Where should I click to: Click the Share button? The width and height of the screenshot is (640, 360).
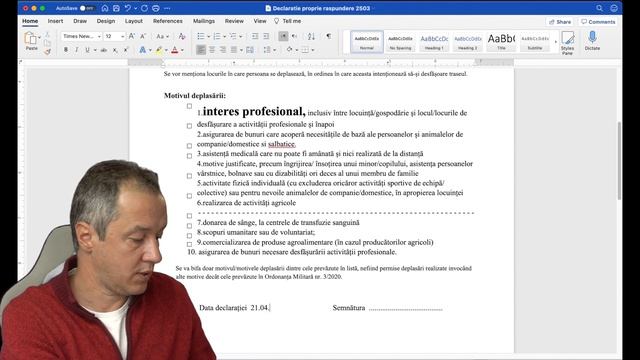(x=560, y=22)
